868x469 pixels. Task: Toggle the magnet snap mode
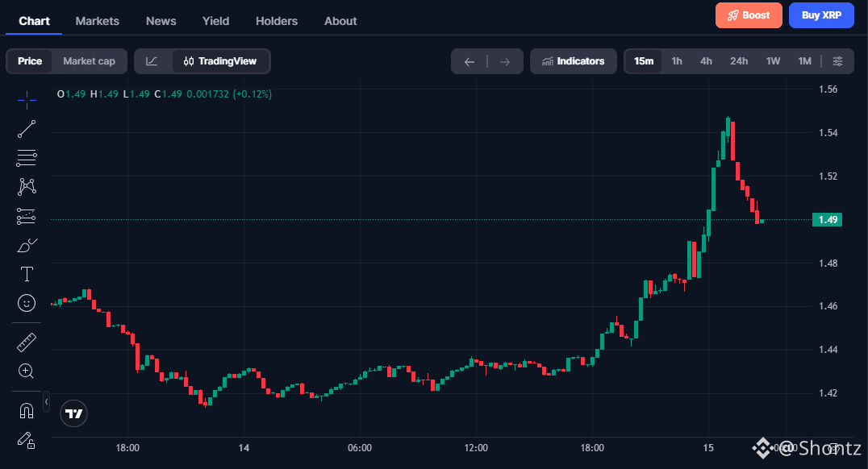27,410
